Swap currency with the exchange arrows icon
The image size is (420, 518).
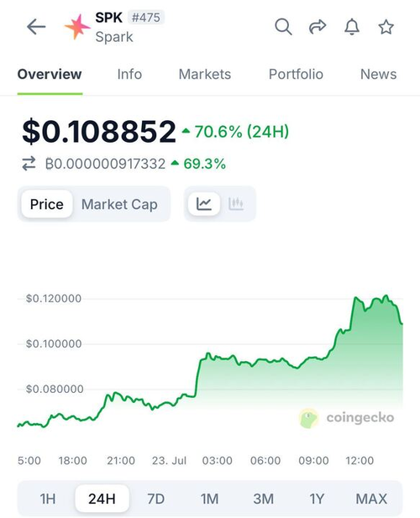coord(29,164)
